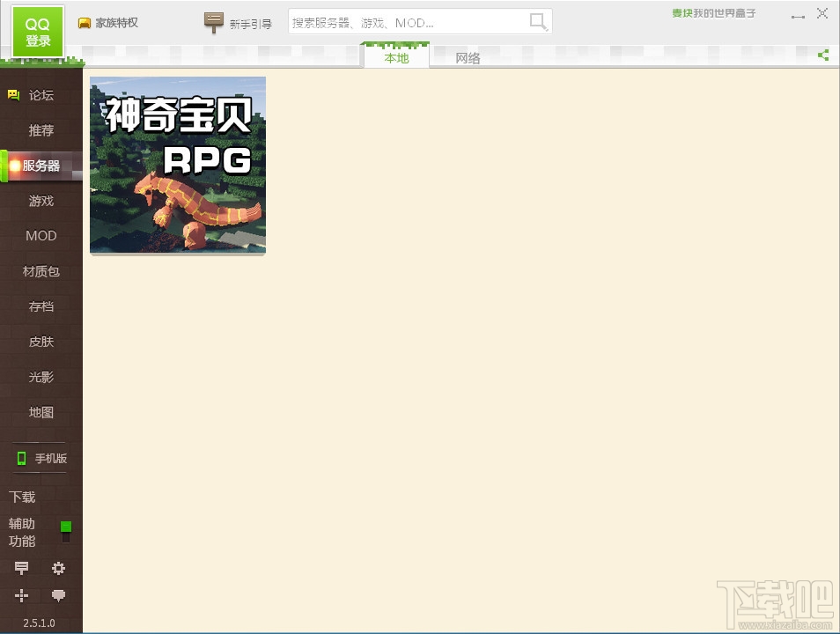
Task: Open the 光影 shaders section
Action: coord(40,377)
